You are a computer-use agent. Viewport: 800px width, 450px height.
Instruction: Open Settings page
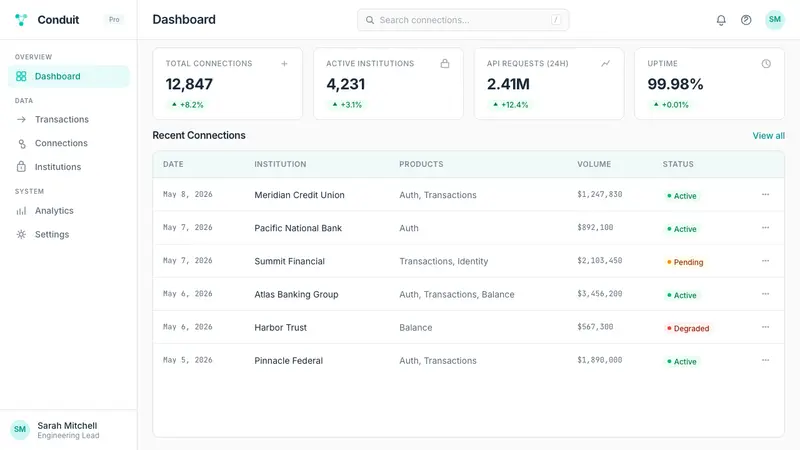pos(69,235)
